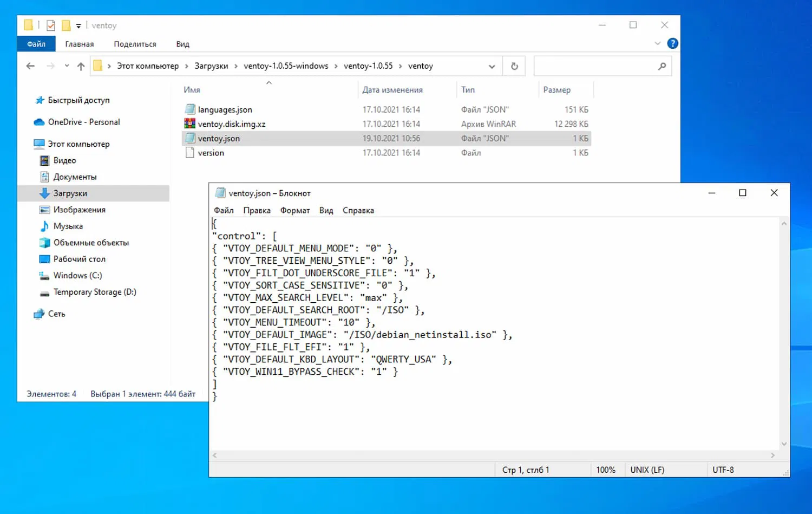This screenshot has height=514, width=812.
Task: Click the Temporary Storage (D:) drive icon
Action: coord(44,292)
